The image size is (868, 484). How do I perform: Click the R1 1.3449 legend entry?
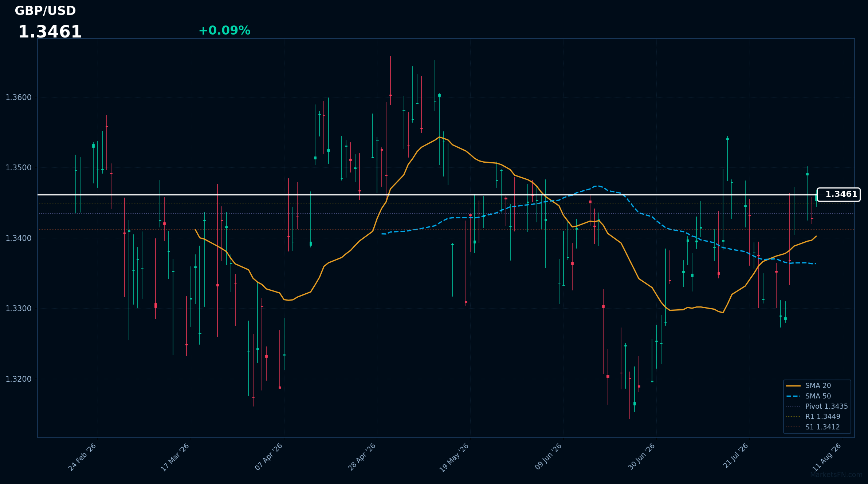pyautogui.click(x=813, y=417)
